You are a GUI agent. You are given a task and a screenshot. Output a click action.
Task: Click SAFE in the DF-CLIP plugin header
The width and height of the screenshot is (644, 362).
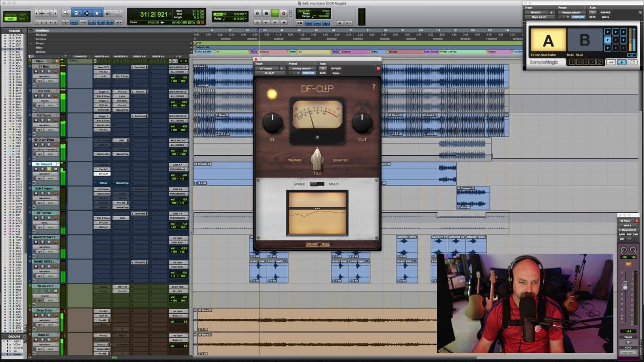tap(323, 73)
